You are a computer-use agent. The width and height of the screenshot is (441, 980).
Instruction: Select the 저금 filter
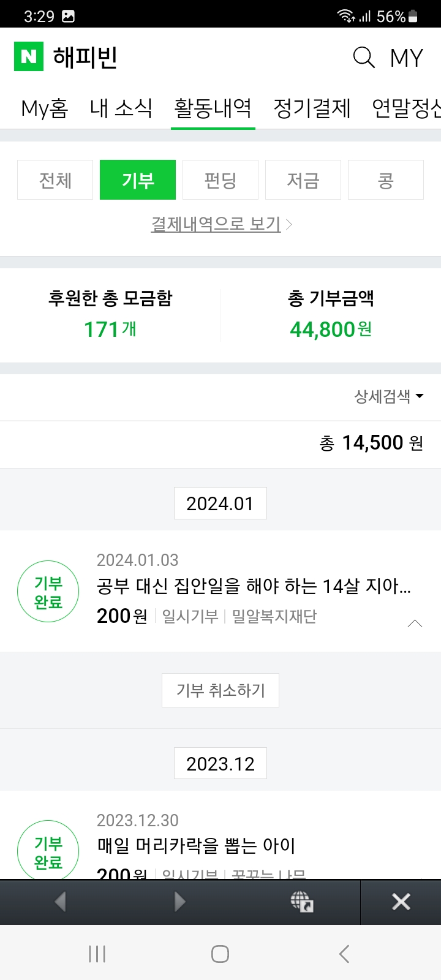click(303, 180)
